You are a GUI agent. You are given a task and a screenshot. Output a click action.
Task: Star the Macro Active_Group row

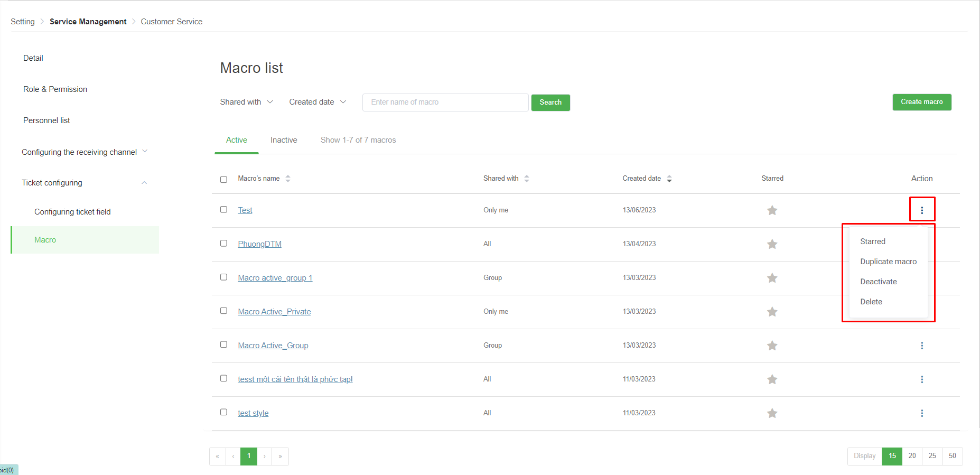pos(772,346)
